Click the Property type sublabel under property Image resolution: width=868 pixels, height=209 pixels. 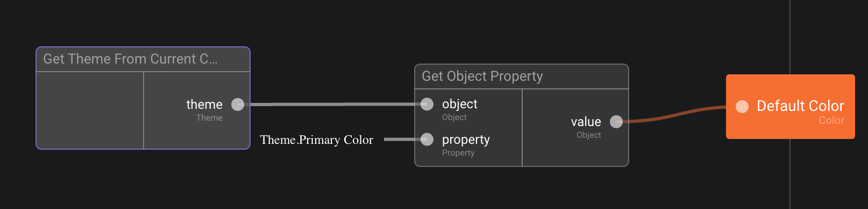tap(458, 153)
